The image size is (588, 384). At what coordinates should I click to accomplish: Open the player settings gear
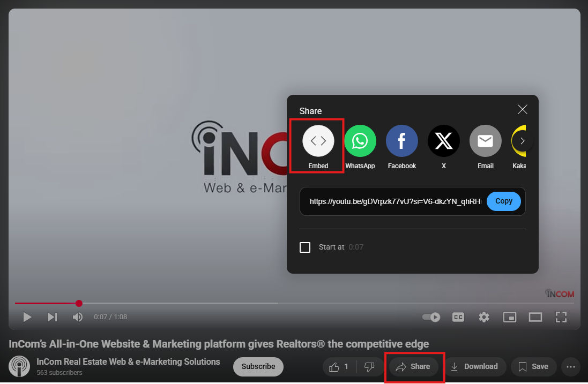tap(484, 317)
